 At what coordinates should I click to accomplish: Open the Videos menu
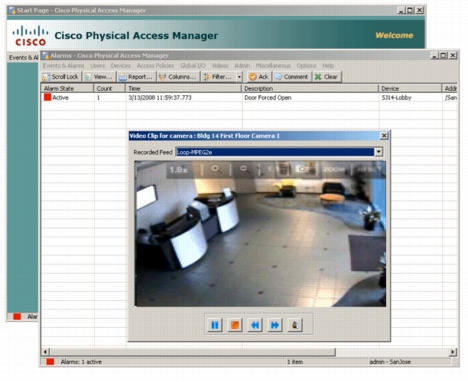pos(220,66)
